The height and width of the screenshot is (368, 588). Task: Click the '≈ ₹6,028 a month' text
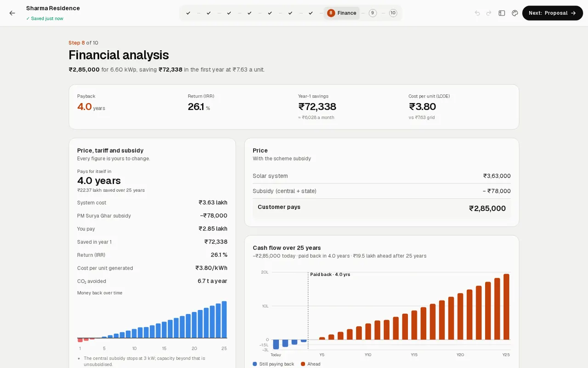click(x=316, y=117)
